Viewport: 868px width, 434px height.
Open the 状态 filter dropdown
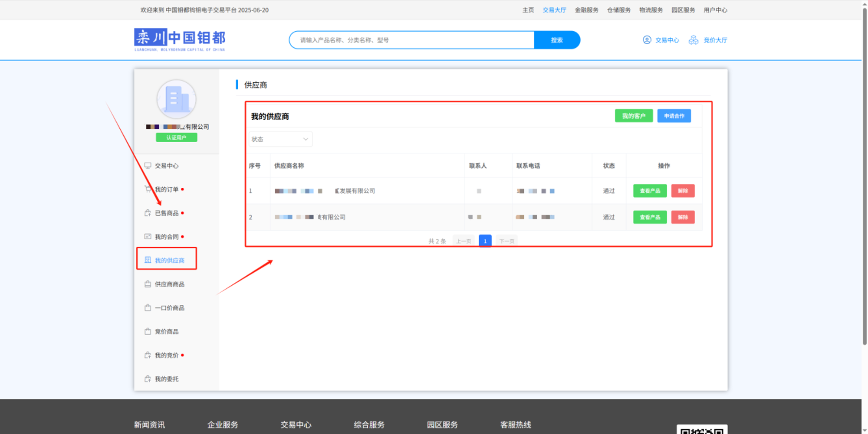[280, 139]
